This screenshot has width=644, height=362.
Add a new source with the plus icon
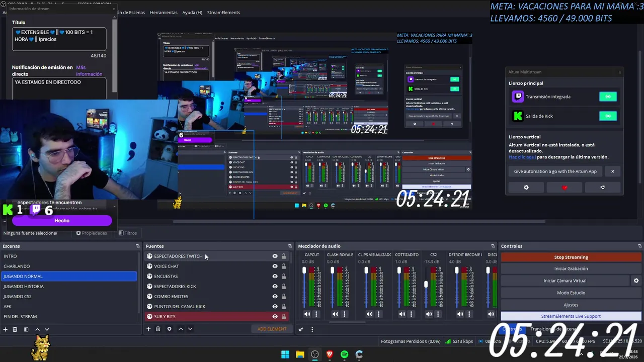pyautogui.click(x=148, y=329)
